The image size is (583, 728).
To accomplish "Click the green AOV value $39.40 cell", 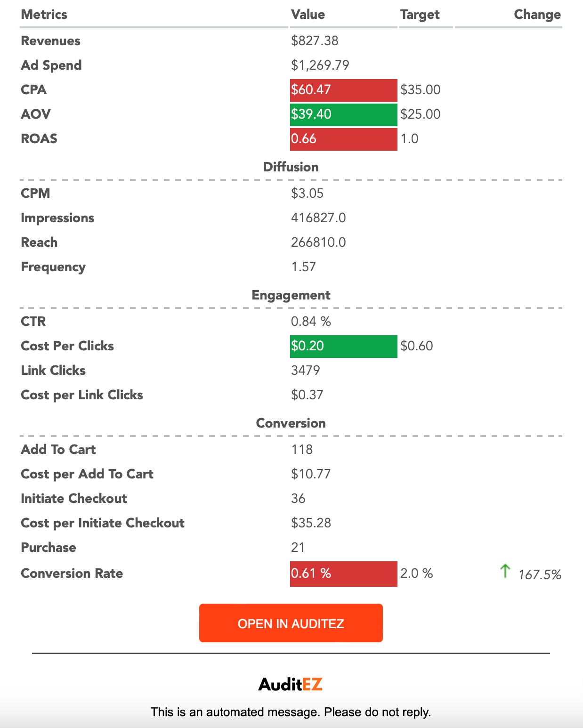I will [x=344, y=114].
